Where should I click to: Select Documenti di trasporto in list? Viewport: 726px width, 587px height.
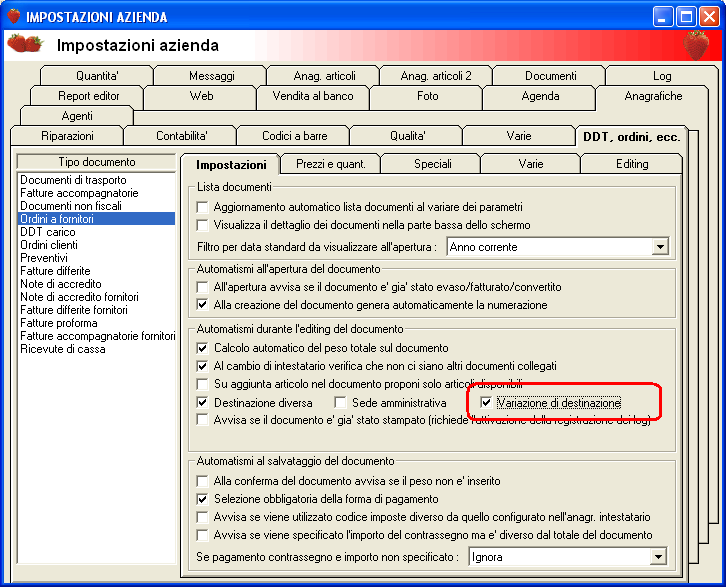pyautogui.click(x=97, y=180)
